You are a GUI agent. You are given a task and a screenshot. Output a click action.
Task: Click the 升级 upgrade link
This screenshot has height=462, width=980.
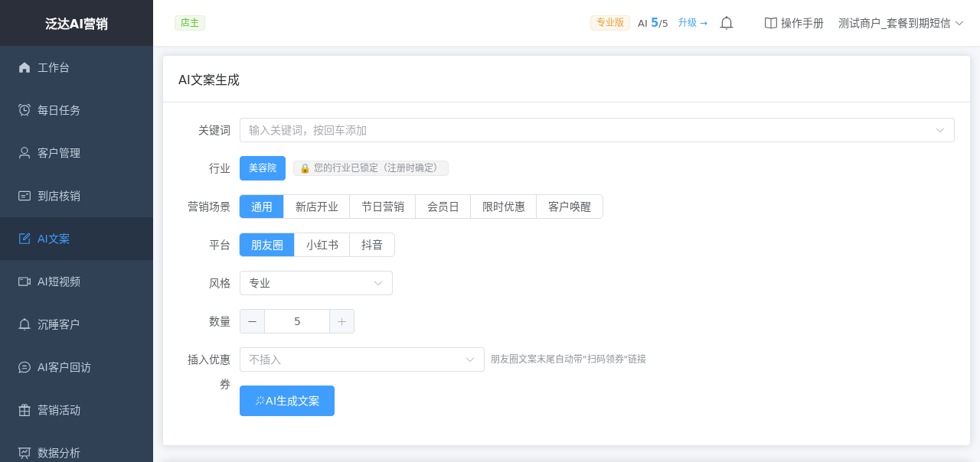(693, 23)
